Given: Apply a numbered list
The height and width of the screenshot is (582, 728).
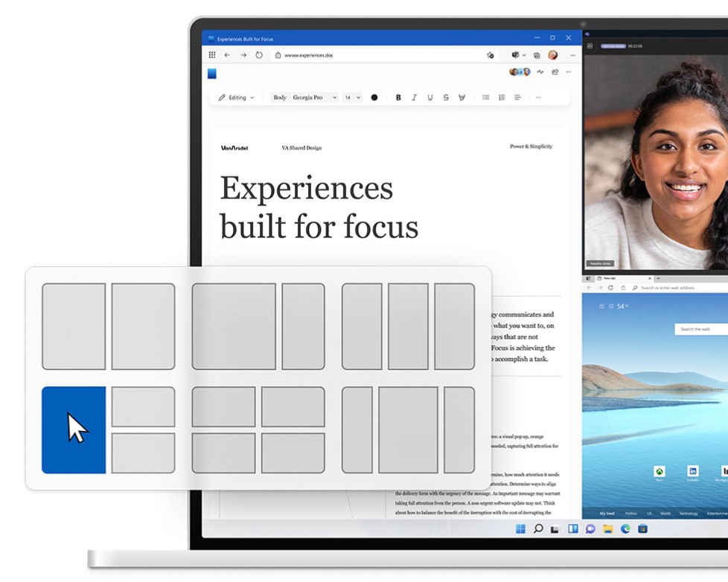Looking at the screenshot, I should coord(502,97).
